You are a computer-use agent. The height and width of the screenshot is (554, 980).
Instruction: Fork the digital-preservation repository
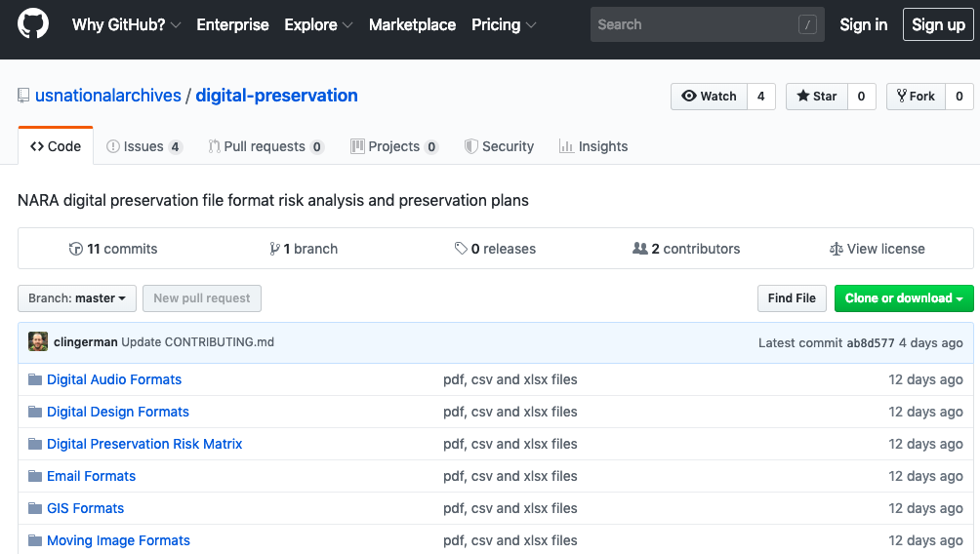tap(916, 97)
